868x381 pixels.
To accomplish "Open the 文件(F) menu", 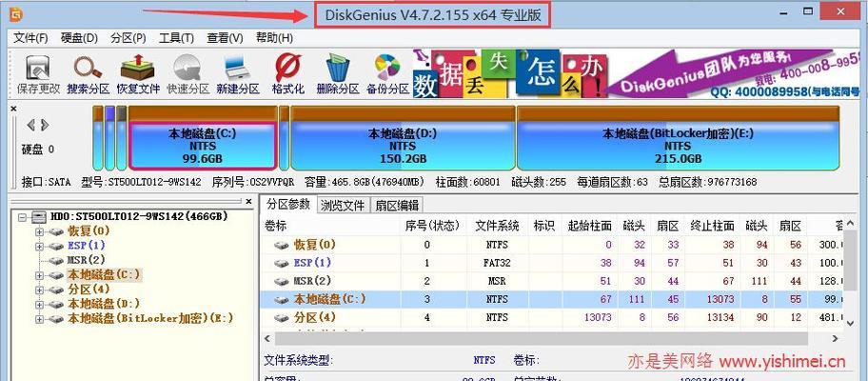I will [30, 38].
